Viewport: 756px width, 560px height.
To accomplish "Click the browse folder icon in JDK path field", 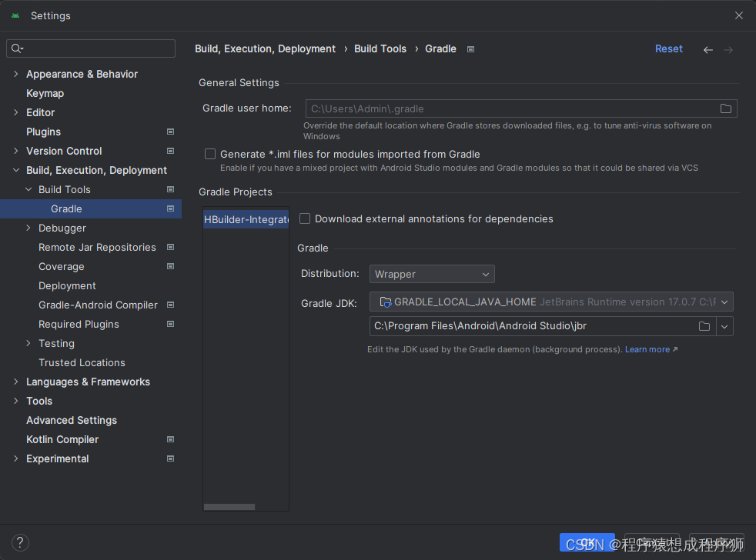I will 704,326.
